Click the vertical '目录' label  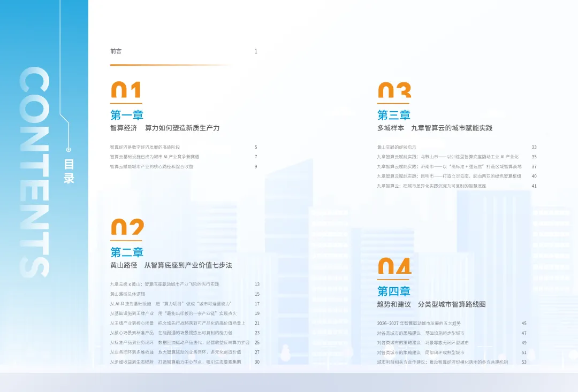pyautogui.click(x=69, y=171)
